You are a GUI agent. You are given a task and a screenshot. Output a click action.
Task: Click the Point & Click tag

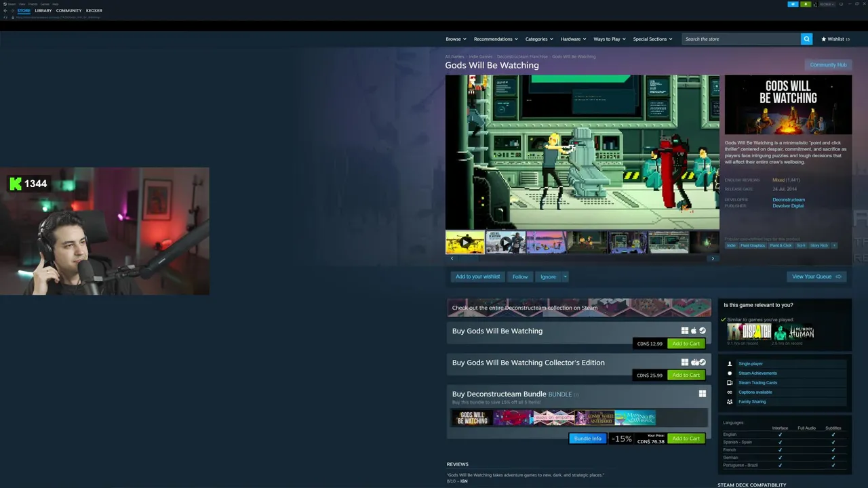pos(781,245)
